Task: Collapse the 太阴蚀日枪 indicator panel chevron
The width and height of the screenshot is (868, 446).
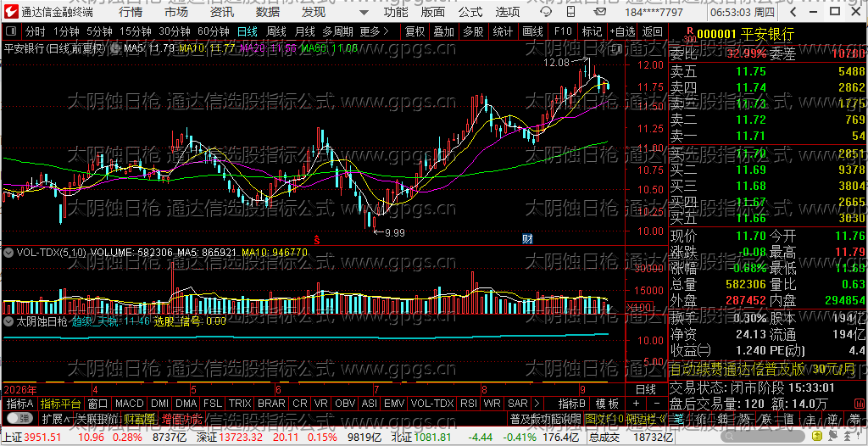Action: click(8, 321)
